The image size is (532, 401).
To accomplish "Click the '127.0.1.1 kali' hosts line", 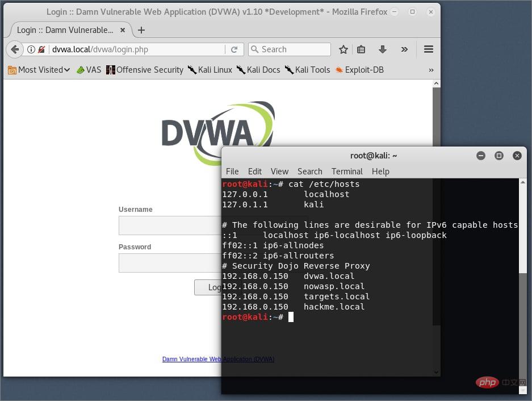I will coord(273,204).
